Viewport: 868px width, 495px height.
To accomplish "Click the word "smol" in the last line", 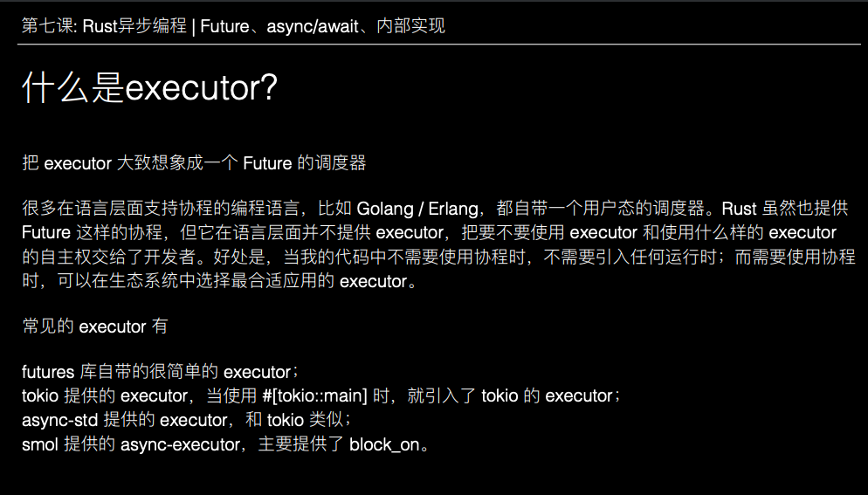I will tap(40, 444).
